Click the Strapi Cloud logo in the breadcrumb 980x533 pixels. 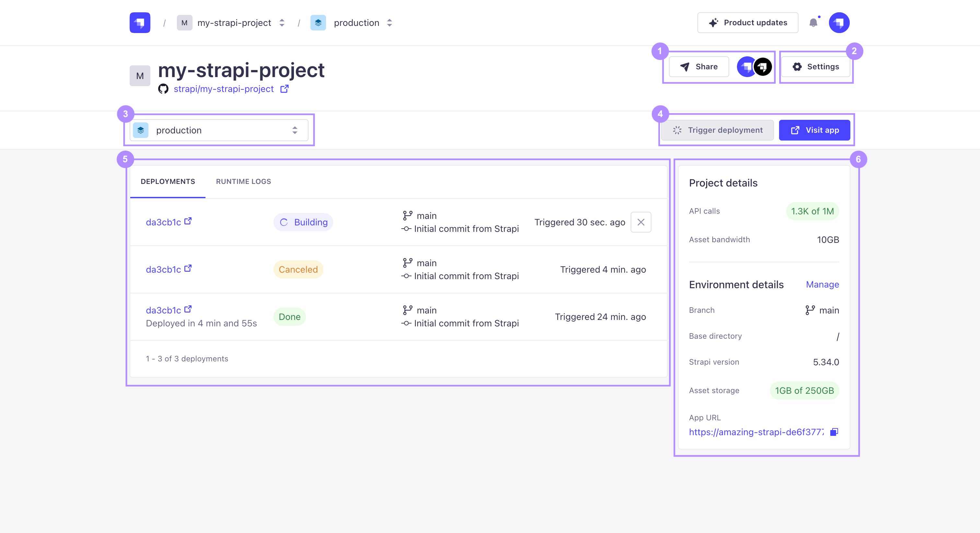click(139, 22)
